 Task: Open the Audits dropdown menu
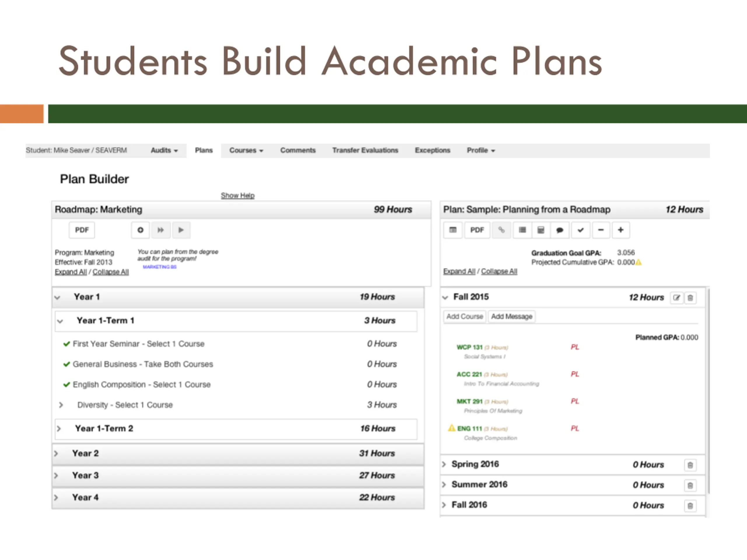click(x=164, y=150)
